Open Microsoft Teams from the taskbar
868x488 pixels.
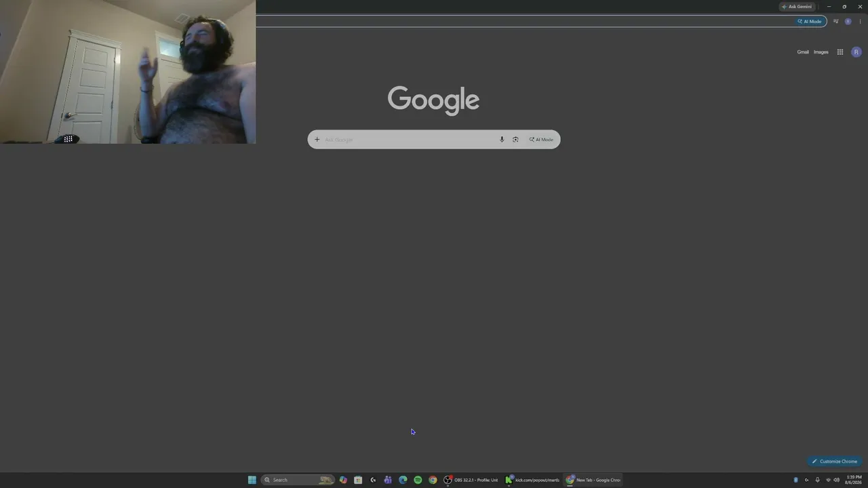point(388,480)
